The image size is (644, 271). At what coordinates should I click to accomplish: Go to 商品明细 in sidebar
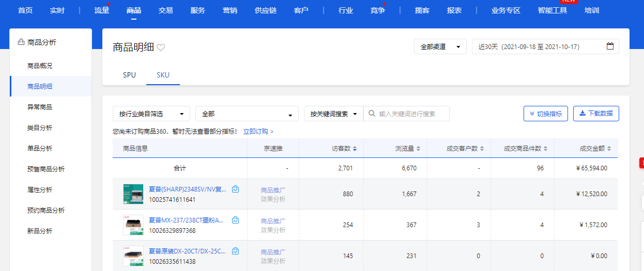coord(40,87)
